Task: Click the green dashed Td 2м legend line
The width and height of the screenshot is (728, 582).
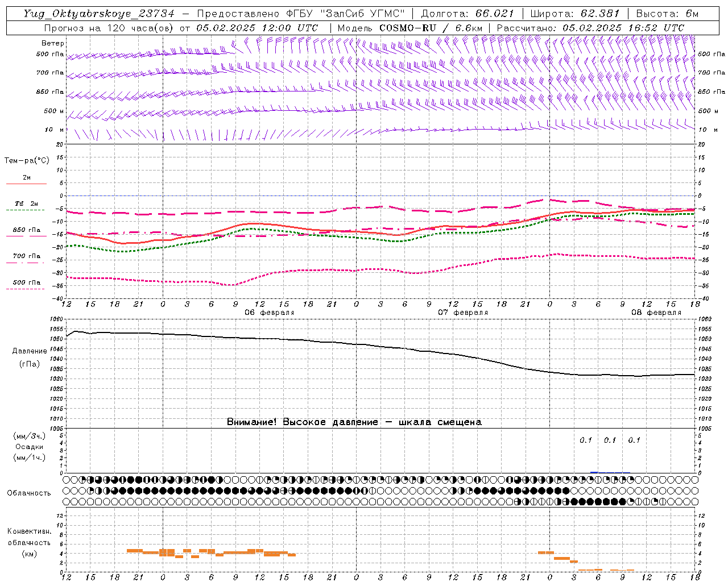Action: click(26, 210)
